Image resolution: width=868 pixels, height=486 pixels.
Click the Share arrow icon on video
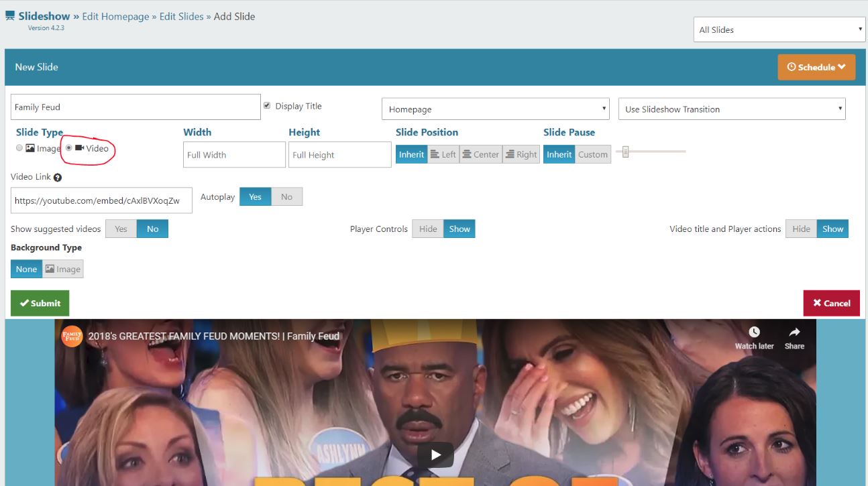[x=794, y=332]
